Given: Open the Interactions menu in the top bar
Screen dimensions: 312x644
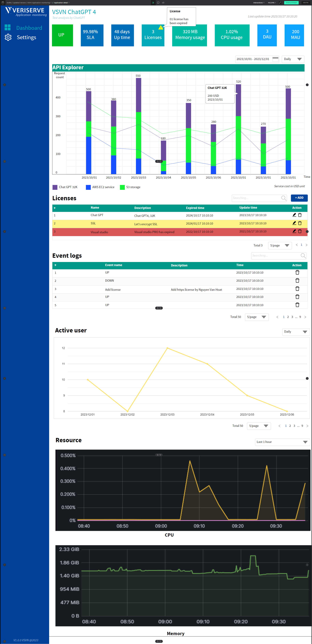Looking at the screenshot, I should point(258,3).
